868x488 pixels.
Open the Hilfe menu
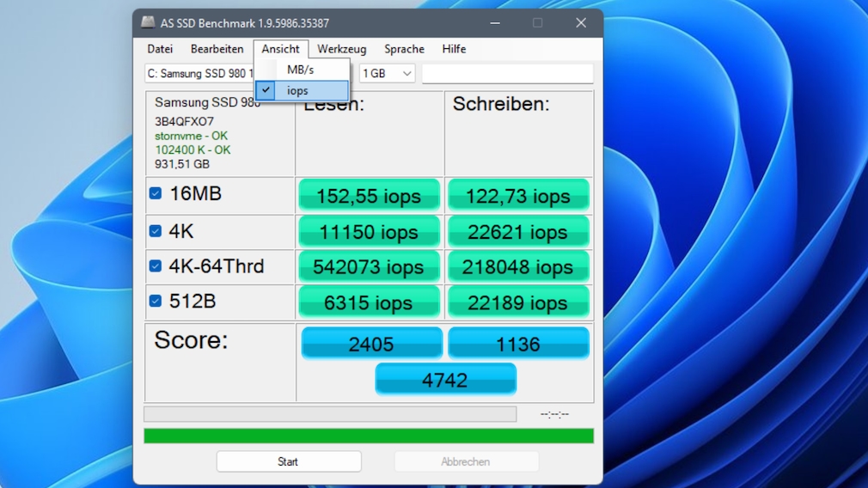[454, 49]
